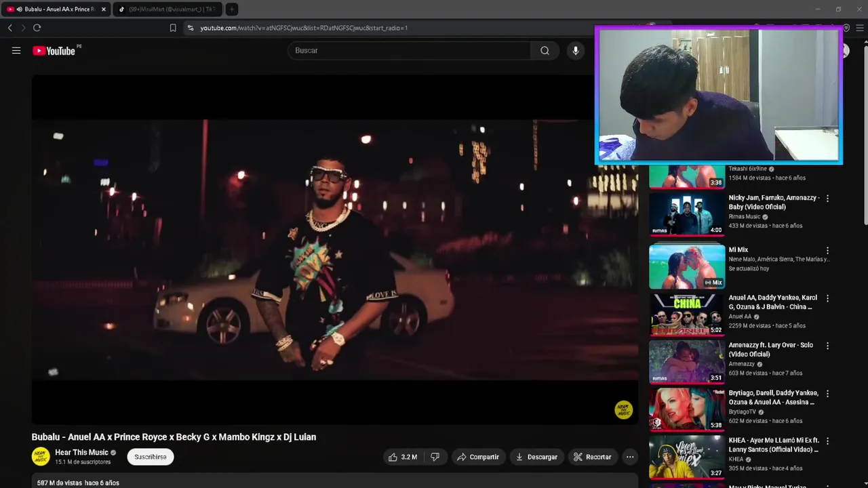Screen dimensions: 868x488
Task: Click the BrytiagoTV channel name
Action: [743, 411]
